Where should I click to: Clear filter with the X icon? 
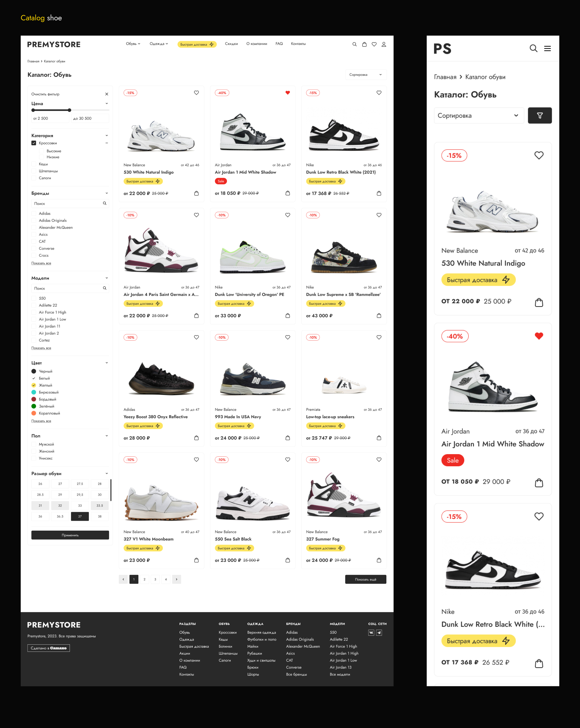(x=107, y=94)
